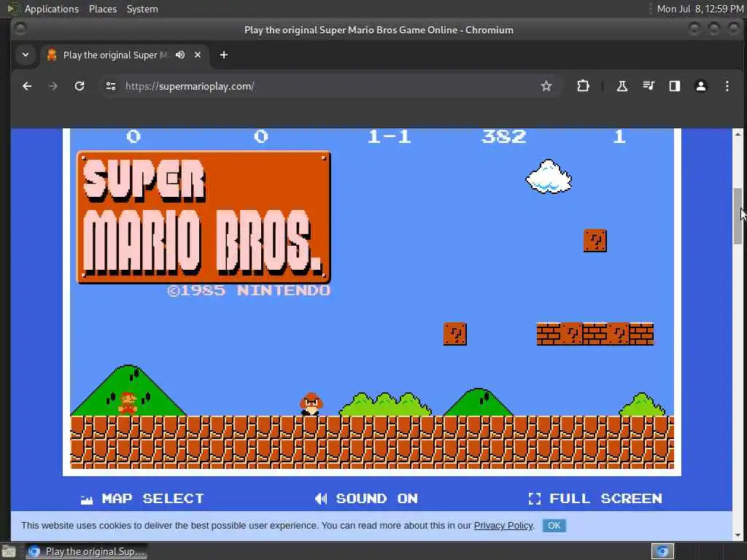The width and height of the screenshot is (747, 560).
Task: Click the ©1985 NINTENDO text
Action: point(249,290)
